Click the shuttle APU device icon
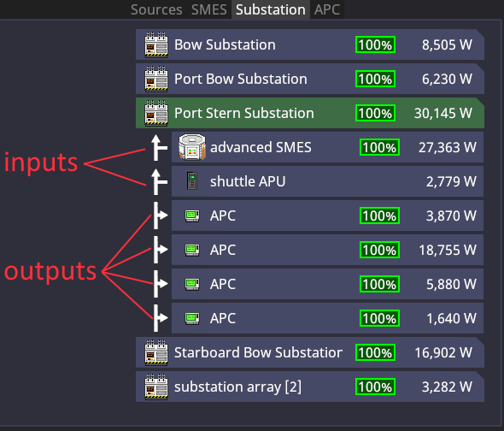This screenshot has width=504, height=431. coord(192,181)
